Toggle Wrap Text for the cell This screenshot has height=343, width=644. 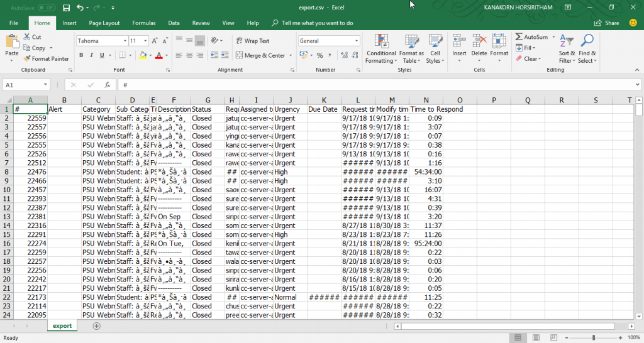[252, 41]
